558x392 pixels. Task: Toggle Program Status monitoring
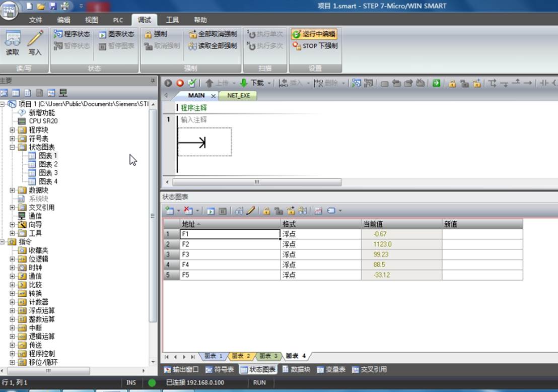[x=72, y=34]
